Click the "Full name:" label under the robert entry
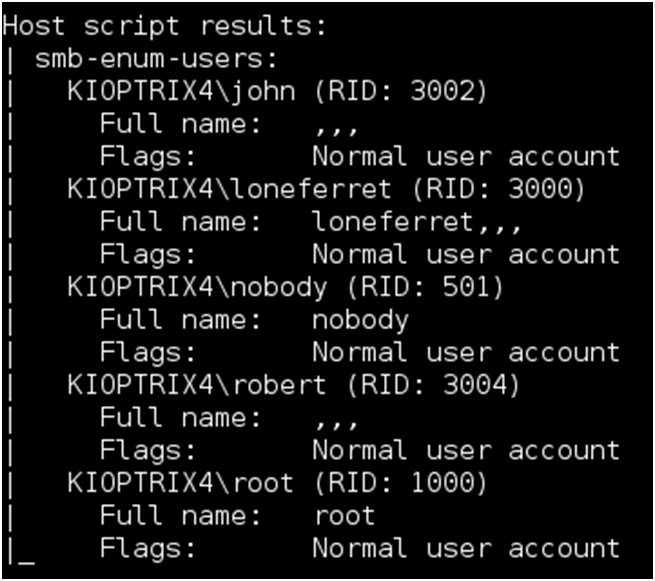Screen dimensions: 655x581 (180, 418)
